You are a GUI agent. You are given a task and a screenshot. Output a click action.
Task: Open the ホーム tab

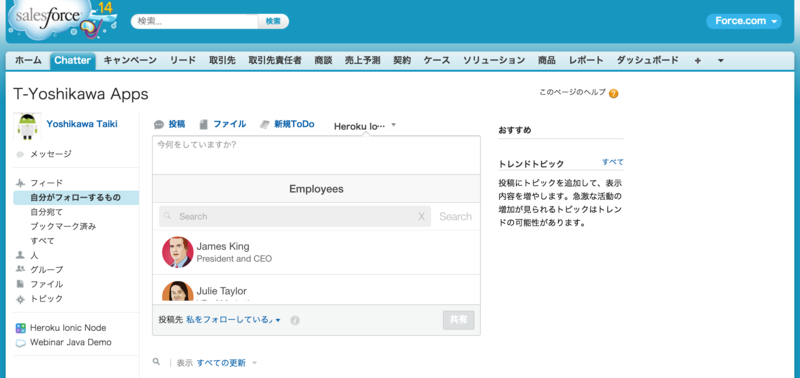point(28,60)
